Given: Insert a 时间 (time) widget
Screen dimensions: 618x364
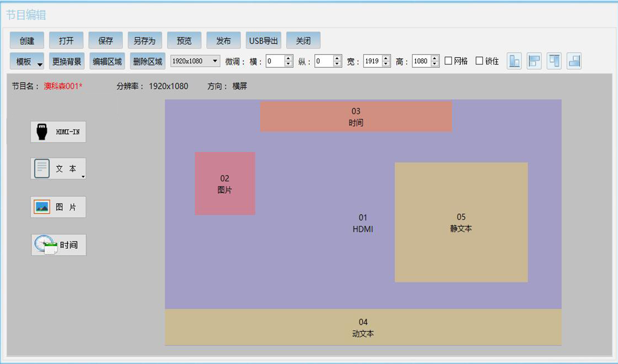Looking at the screenshot, I should coord(59,245).
